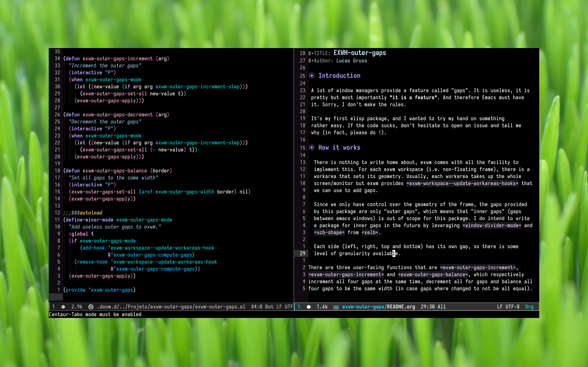The height and width of the screenshot is (367, 588).
Task: Click the '#+TITLE:' keyword
Action: (319, 53)
